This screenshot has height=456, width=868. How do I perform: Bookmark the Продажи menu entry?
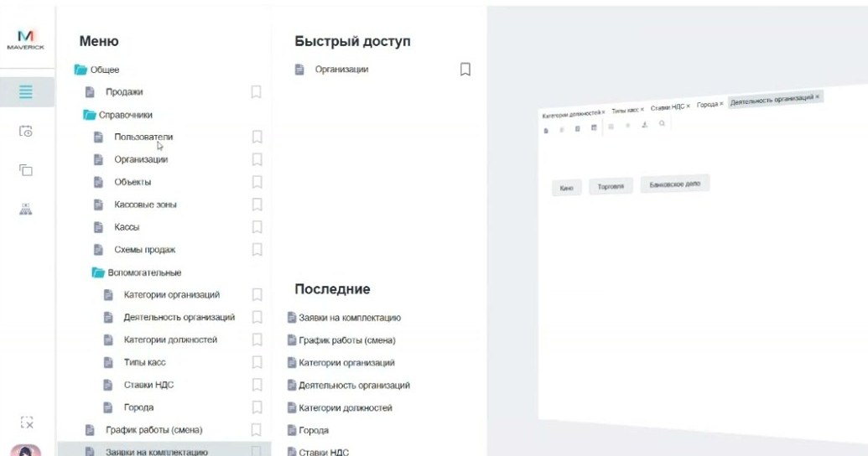pyautogui.click(x=257, y=92)
